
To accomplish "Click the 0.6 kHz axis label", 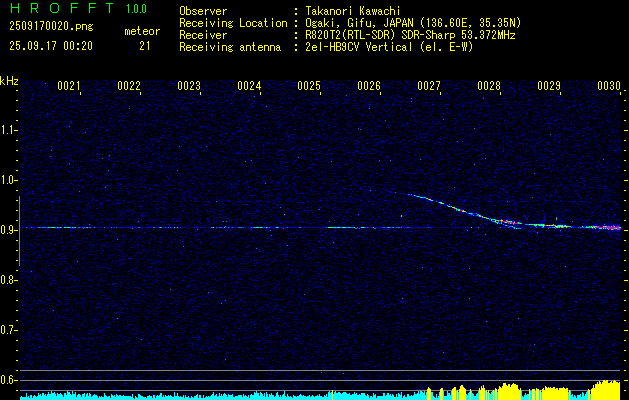I will pyautogui.click(x=8, y=380).
